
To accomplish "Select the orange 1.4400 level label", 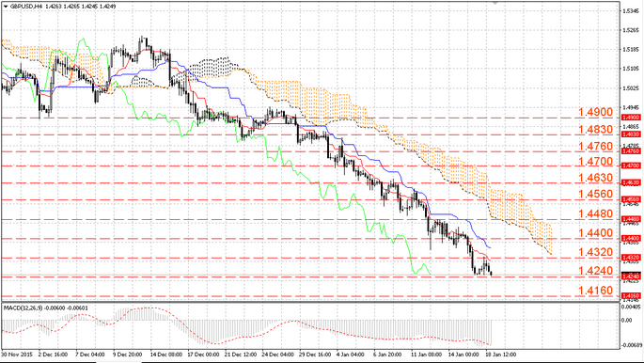I will (x=595, y=233).
